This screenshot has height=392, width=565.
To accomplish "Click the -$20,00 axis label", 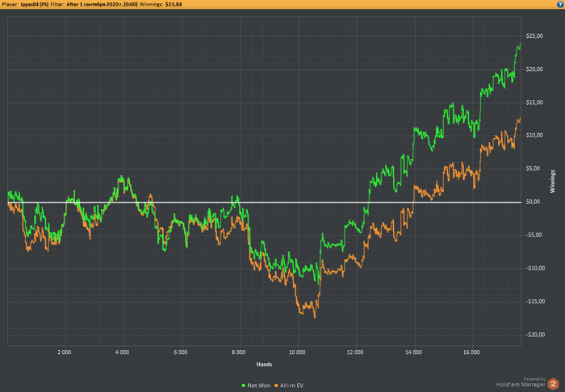I will pos(534,335).
